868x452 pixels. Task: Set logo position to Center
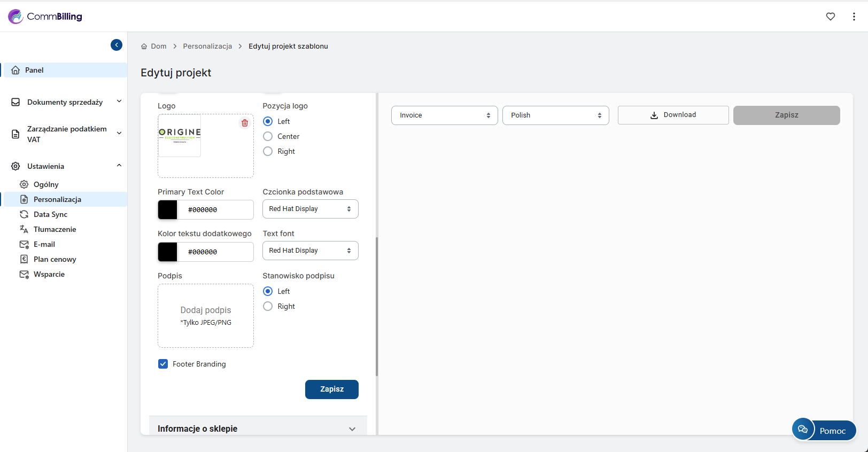(x=268, y=136)
